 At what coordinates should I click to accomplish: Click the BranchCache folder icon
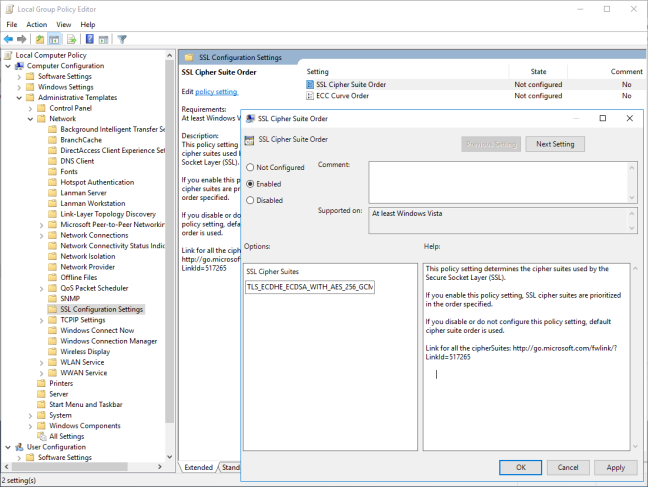[52, 140]
